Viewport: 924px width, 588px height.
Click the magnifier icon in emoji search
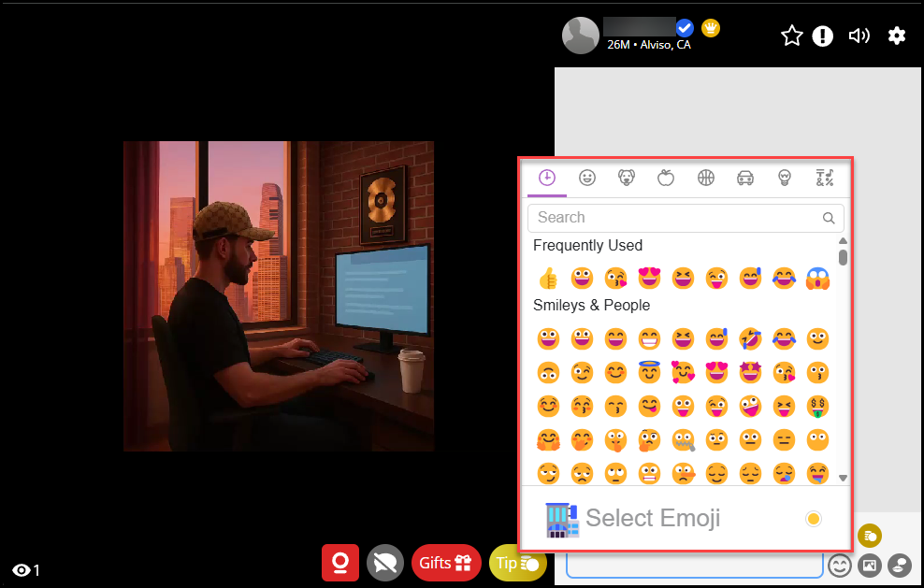coord(829,218)
